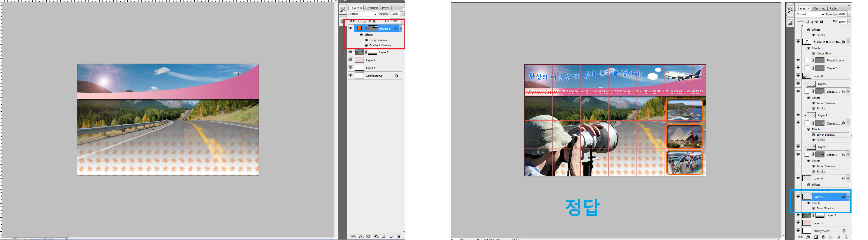
Task: Click the vector mask thumbnail of Shape 2
Action: (820, 68)
